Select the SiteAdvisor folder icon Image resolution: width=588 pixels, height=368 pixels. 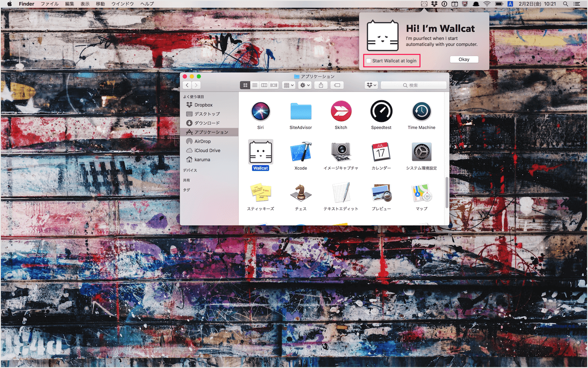click(301, 111)
